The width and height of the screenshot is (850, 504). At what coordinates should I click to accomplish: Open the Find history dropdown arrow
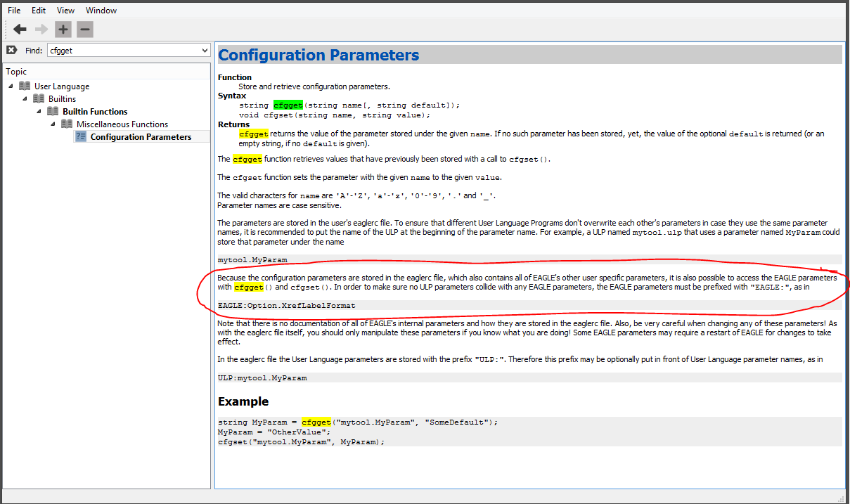point(205,51)
